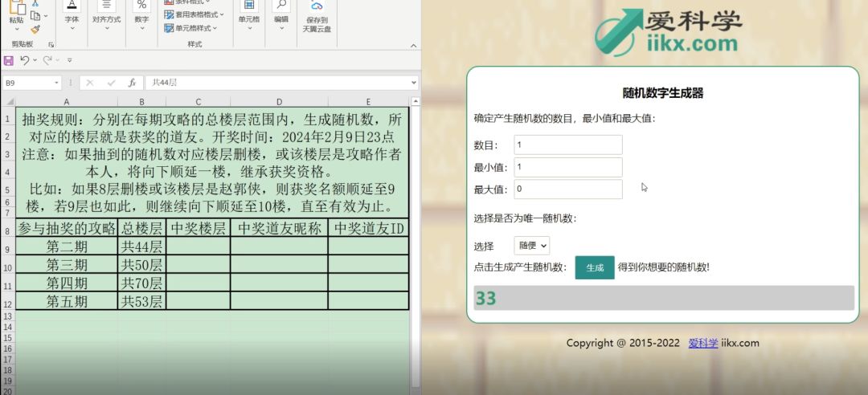Screen dimensions: 868x395
Task: Open the Name Box dropdown arrow
Action: pyautogui.click(x=56, y=83)
